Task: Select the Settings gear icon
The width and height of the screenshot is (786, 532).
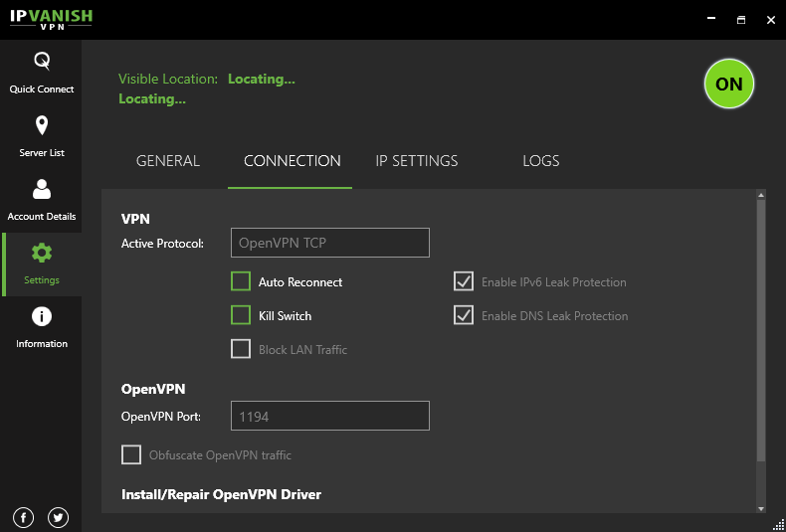Action: 42,253
